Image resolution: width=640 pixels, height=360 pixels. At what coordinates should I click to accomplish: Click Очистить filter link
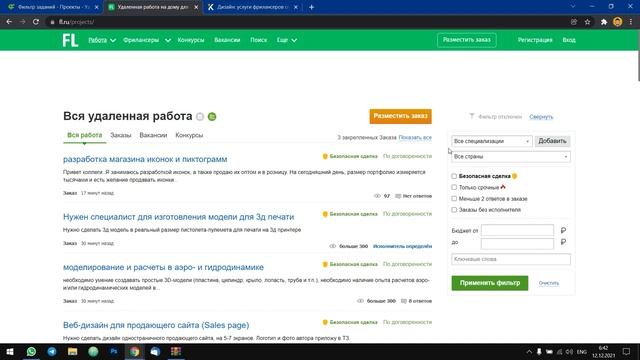tap(549, 283)
